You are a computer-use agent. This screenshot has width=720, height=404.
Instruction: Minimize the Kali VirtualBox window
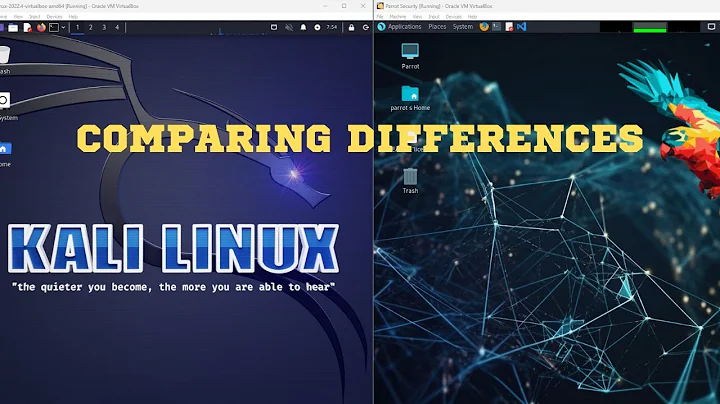pos(325,6)
